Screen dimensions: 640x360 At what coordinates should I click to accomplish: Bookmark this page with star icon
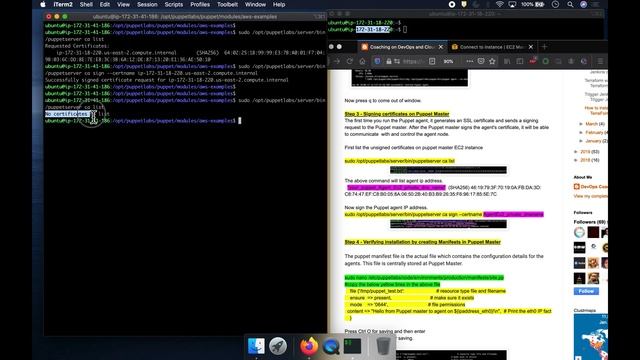(492, 61)
